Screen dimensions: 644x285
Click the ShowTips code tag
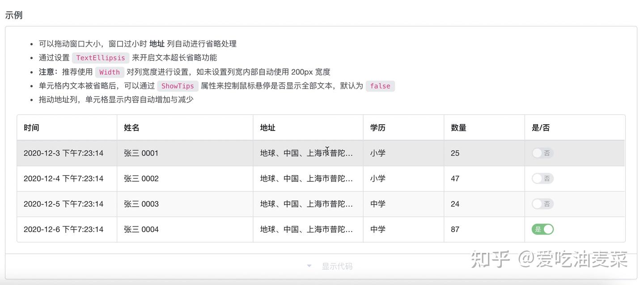click(178, 86)
